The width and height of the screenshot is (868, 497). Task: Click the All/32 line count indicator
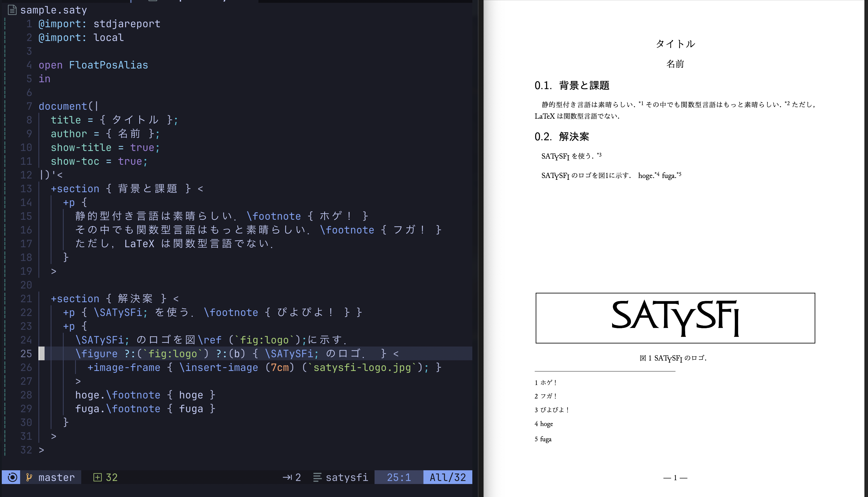pyautogui.click(x=447, y=477)
